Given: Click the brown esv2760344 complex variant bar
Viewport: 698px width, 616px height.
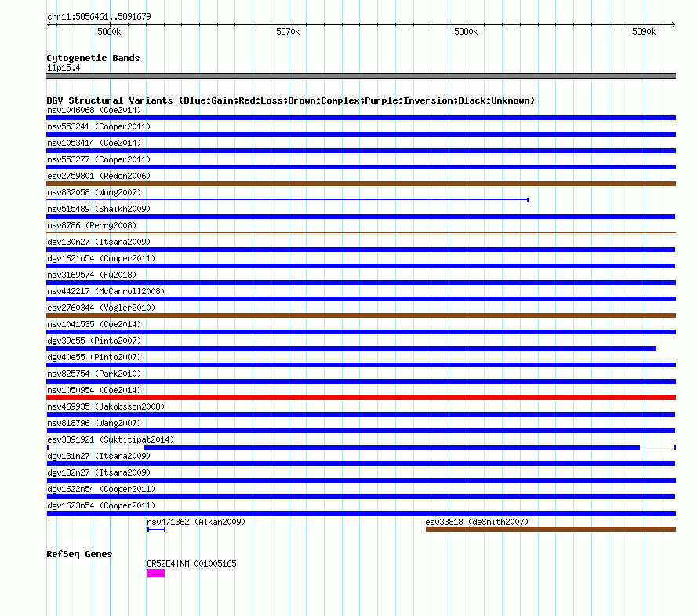Looking at the screenshot, I should pos(361,315).
